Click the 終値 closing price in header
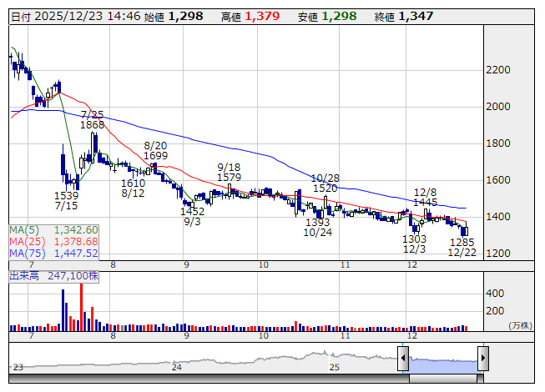 416,16
